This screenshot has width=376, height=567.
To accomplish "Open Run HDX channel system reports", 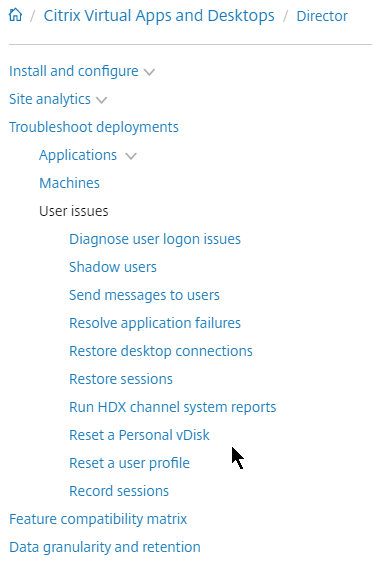I will (x=173, y=407).
